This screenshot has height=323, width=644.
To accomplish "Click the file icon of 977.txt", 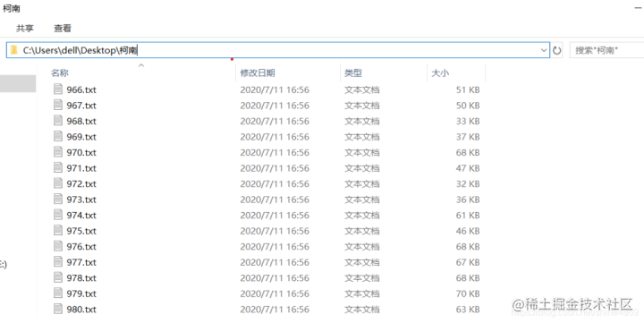I will coord(58,262).
